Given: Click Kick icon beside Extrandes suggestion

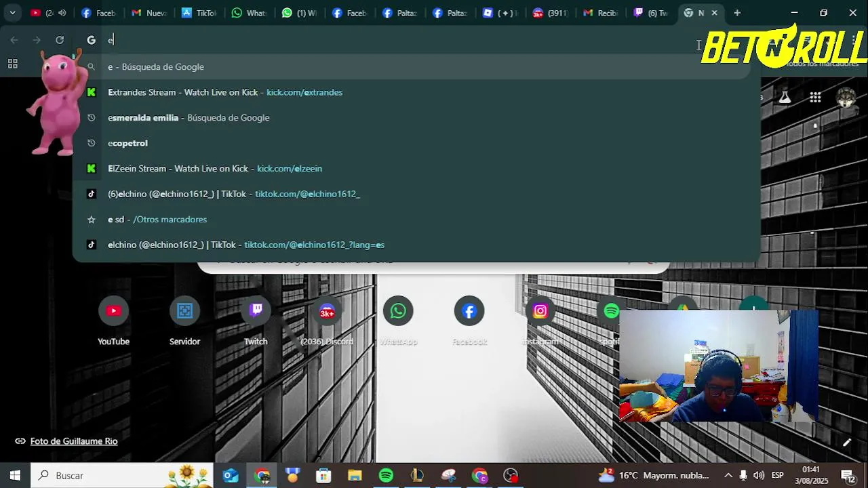Looking at the screenshot, I should 92,92.
